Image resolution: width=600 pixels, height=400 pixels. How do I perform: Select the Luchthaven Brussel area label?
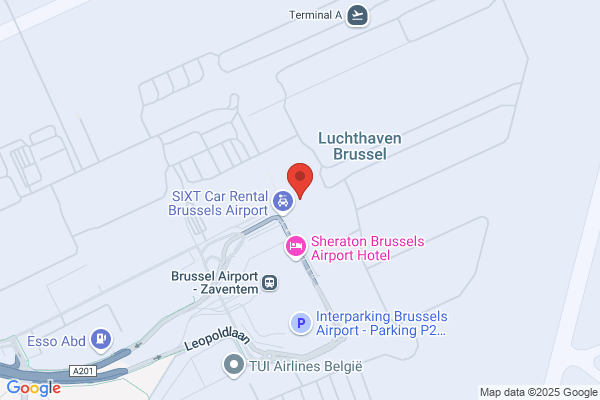coord(360,146)
